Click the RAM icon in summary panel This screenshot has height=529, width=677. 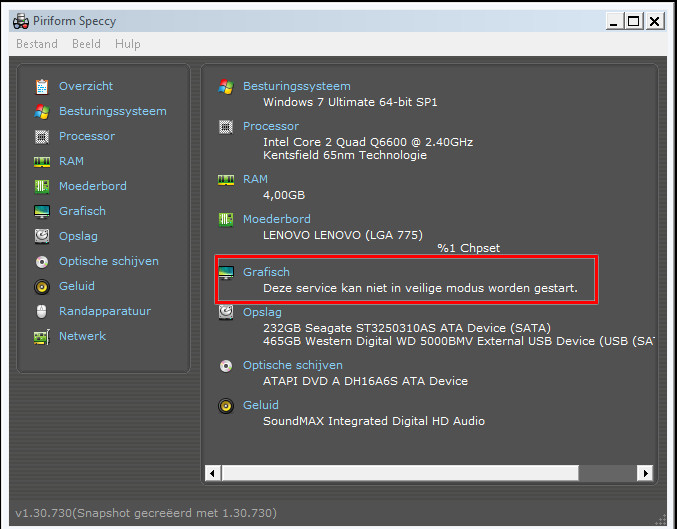pos(226,180)
